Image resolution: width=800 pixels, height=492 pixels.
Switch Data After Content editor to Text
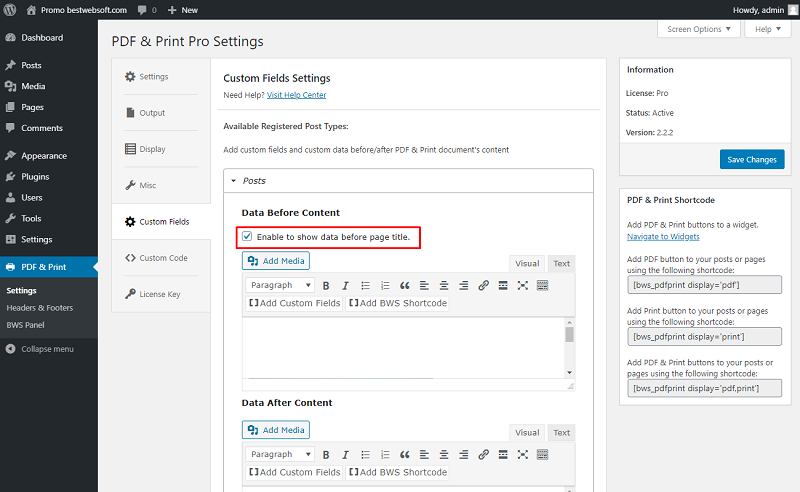[561, 432]
